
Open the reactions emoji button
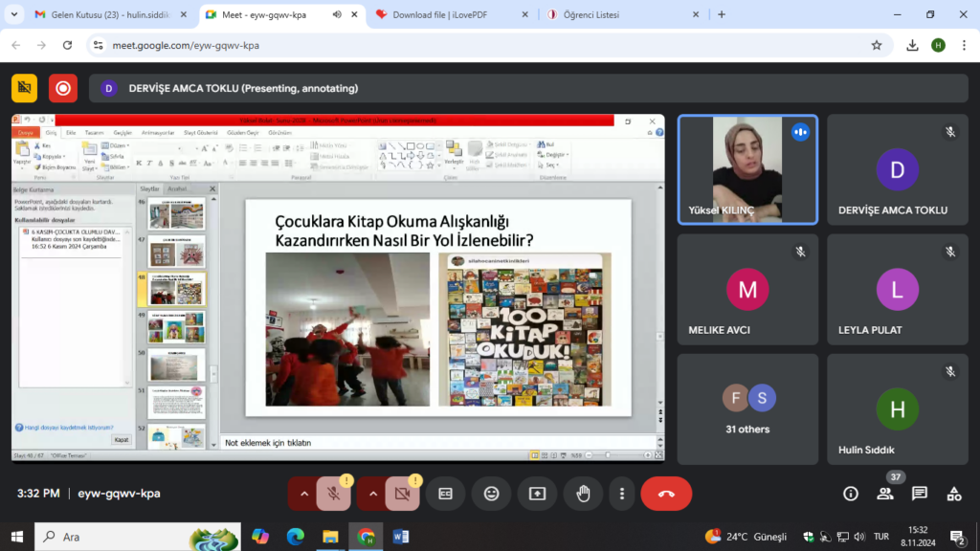(491, 494)
